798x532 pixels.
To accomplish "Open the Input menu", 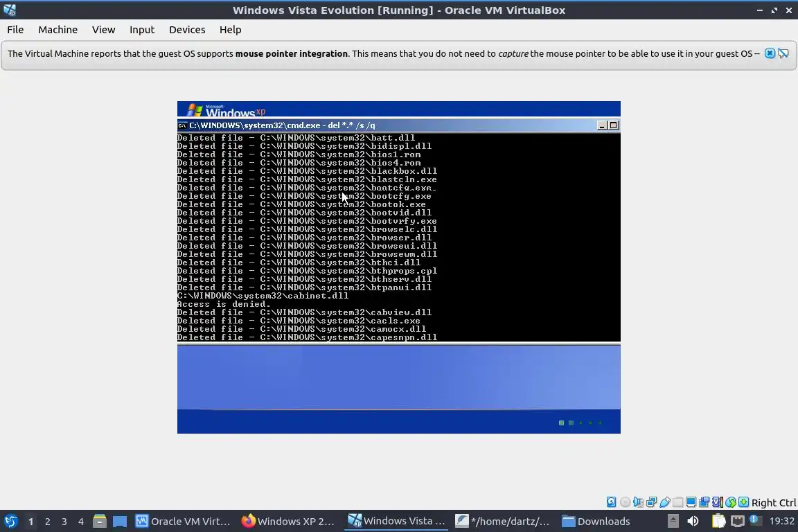I will pyautogui.click(x=141, y=30).
